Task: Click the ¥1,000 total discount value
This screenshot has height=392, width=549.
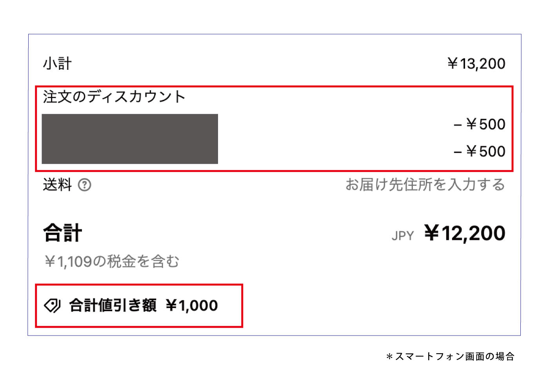Action: (x=192, y=305)
